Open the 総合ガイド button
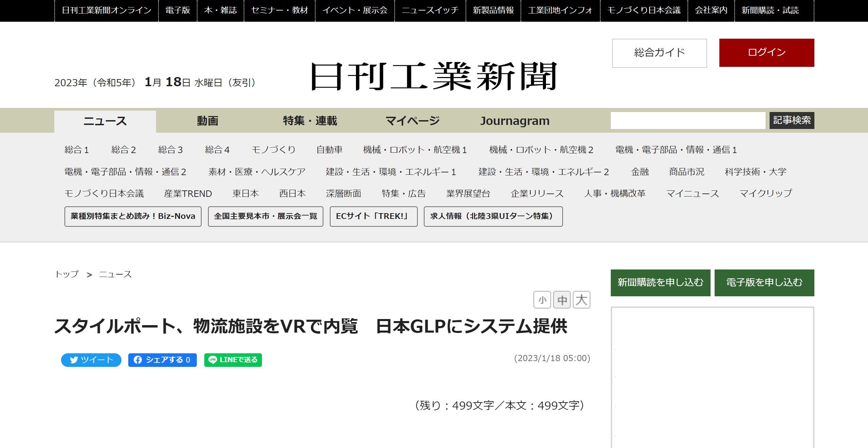868x448 pixels. coord(659,53)
